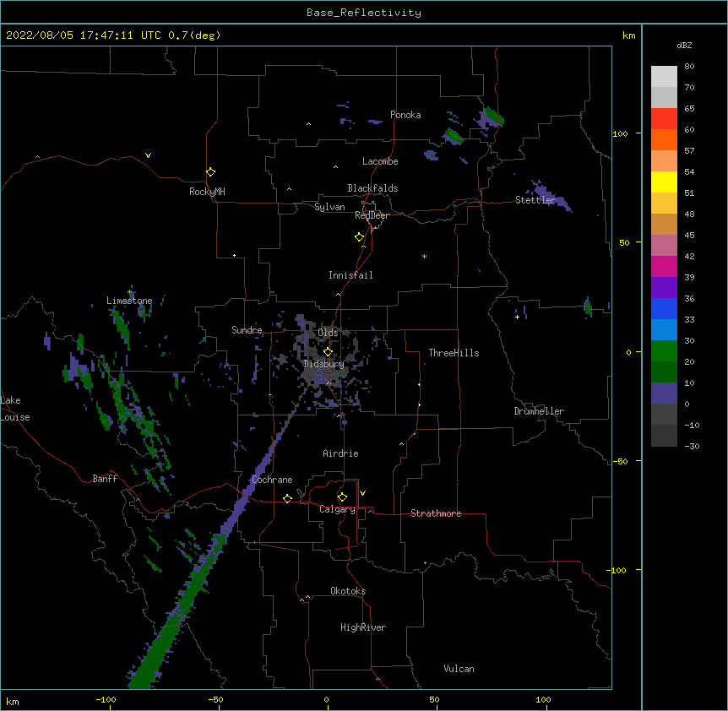The image size is (728, 711).
Task: Click the green radar echo northeast of Ponoka
Action: pos(493,117)
